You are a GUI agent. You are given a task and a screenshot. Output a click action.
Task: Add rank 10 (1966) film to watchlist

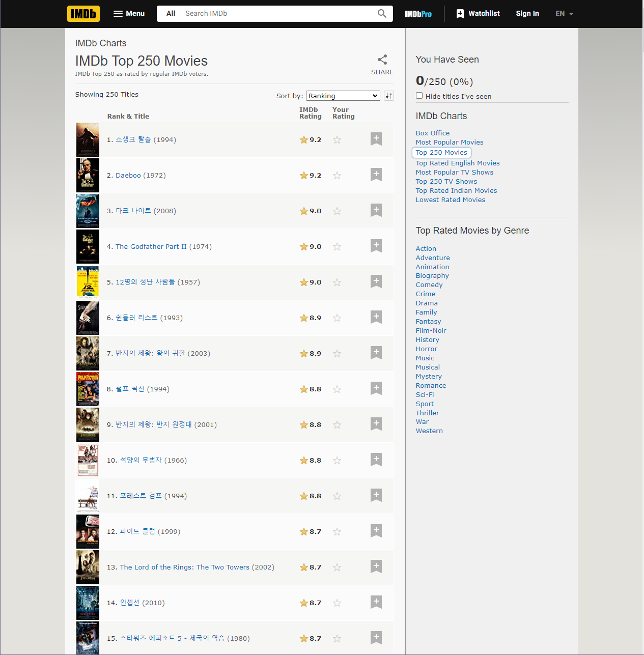tap(376, 460)
